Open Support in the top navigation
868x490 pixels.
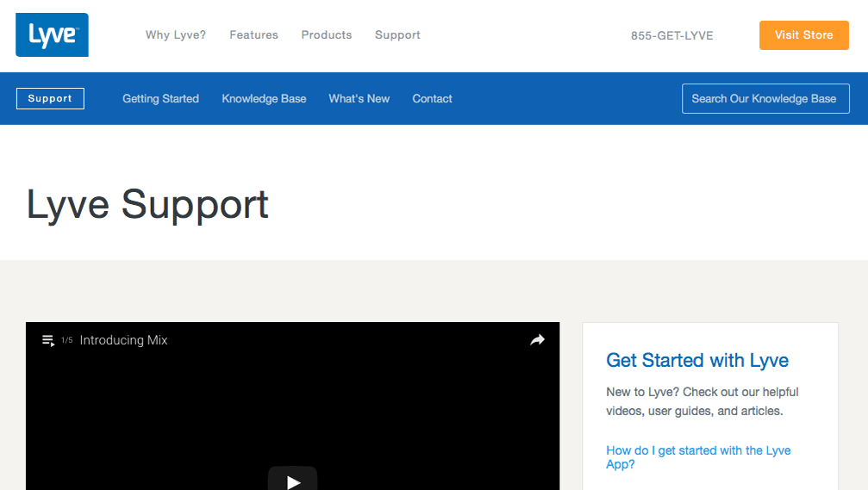pyautogui.click(x=397, y=34)
